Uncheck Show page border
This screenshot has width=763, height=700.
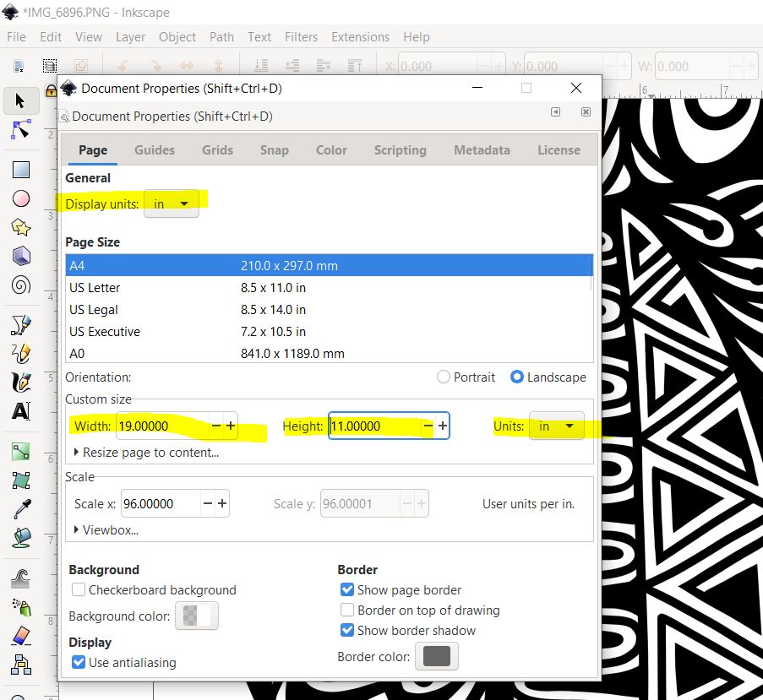tap(346, 590)
